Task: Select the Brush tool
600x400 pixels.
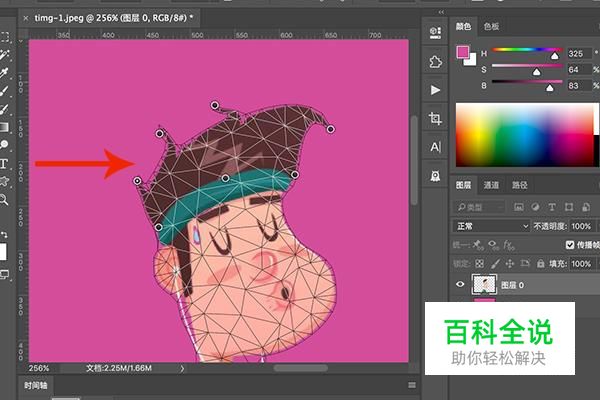Action: [x=5, y=91]
